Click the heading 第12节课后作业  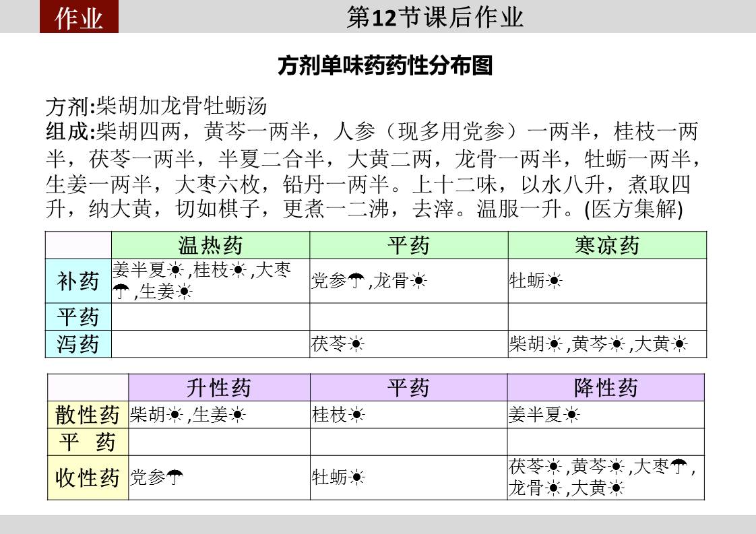[435, 18]
